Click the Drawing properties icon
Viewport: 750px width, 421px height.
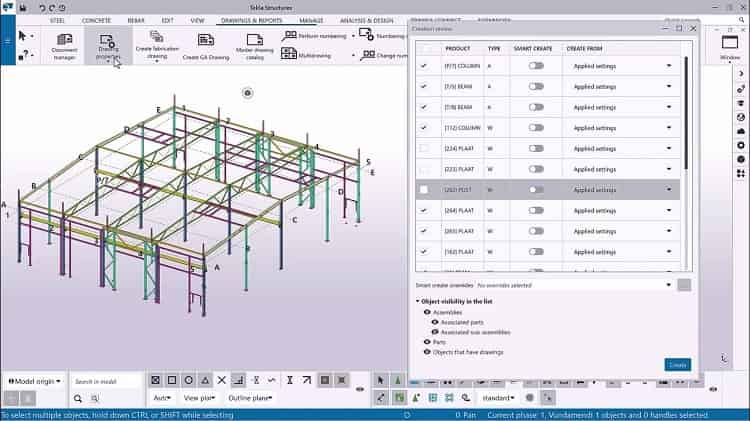108,45
